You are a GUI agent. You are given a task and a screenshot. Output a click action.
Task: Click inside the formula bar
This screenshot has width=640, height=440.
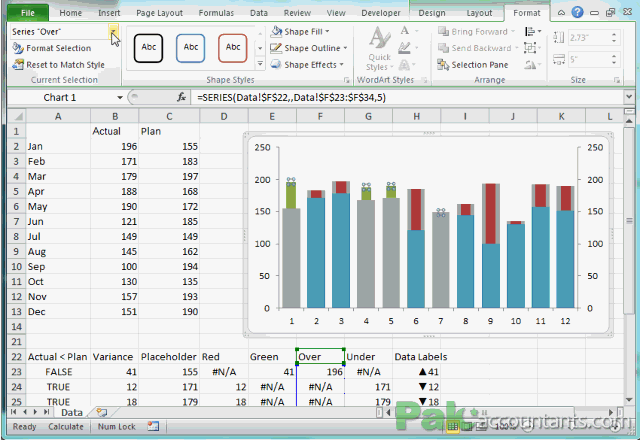(x=408, y=98)
